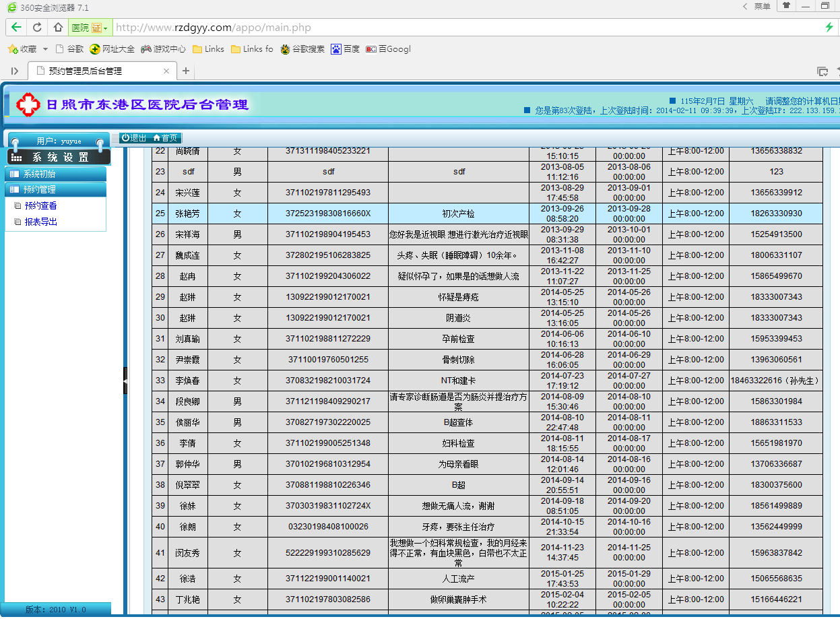Click the cell 骨刺切除
The image size is (840, 619).
click(x=459, y=360)
